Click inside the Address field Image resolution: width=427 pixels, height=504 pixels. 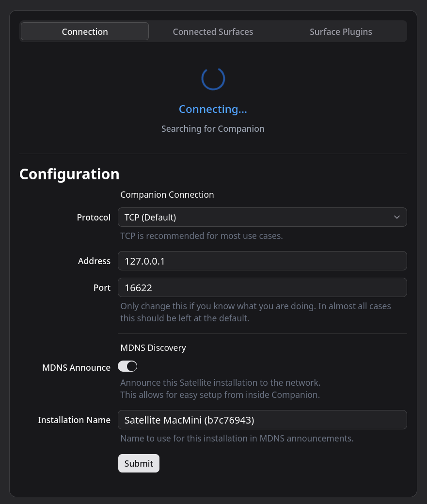click(x=262, y=261)
